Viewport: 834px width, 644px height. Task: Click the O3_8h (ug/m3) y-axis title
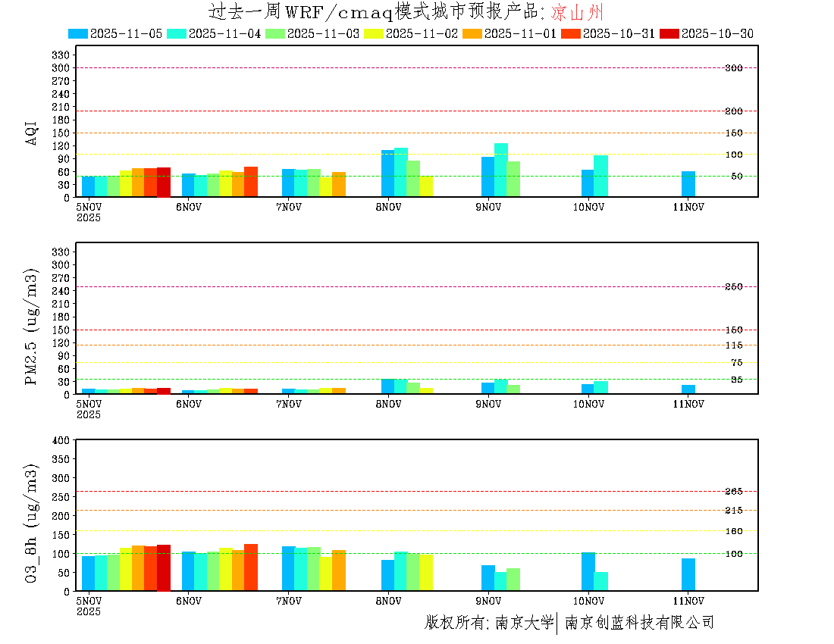click(32, 523)
